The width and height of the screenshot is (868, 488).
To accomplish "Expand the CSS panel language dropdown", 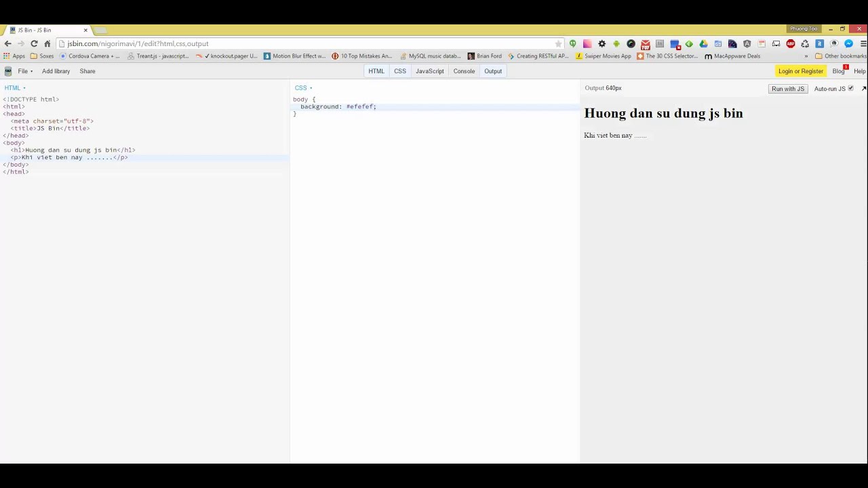I will (303, 88).
